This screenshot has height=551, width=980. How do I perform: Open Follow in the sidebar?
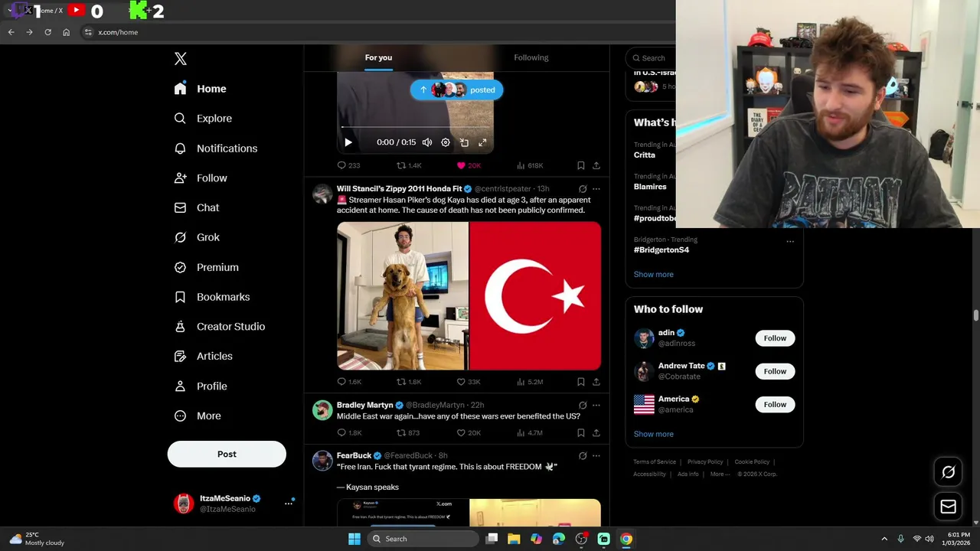click(201, 178)
